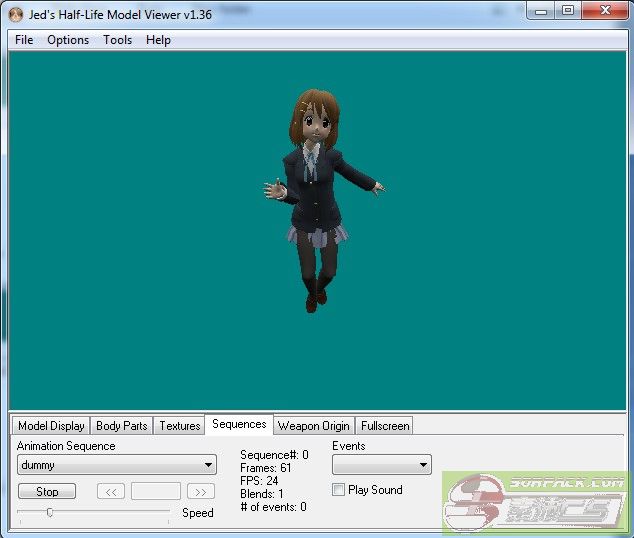
Task: Step back with the << frame button
Action: click(x=111, y=491)
